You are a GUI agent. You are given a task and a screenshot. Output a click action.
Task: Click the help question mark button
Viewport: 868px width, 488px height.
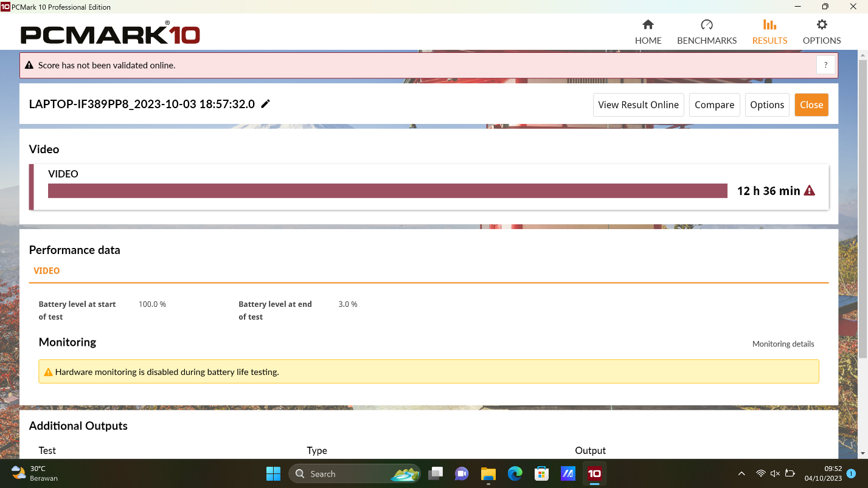(825, 65)
